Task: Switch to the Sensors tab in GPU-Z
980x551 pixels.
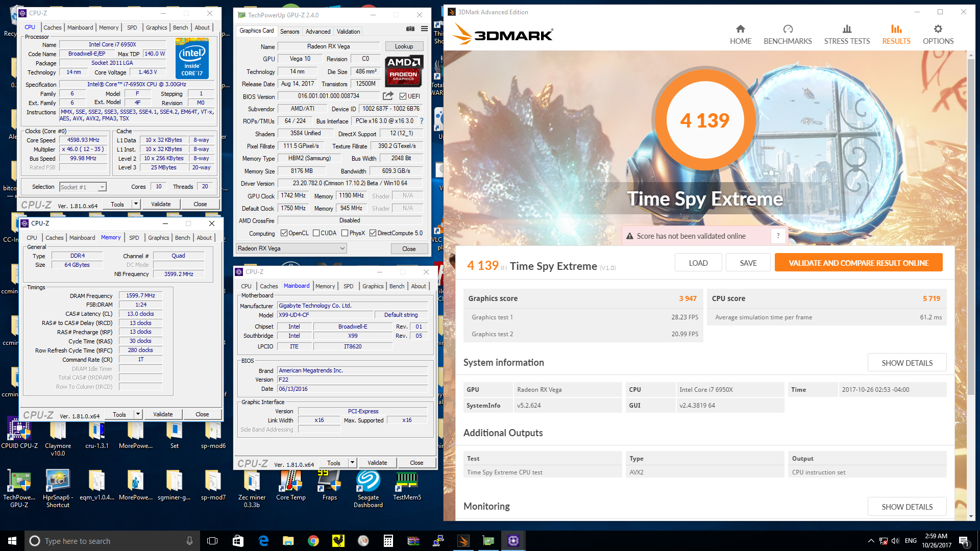Action: point(289,32)
